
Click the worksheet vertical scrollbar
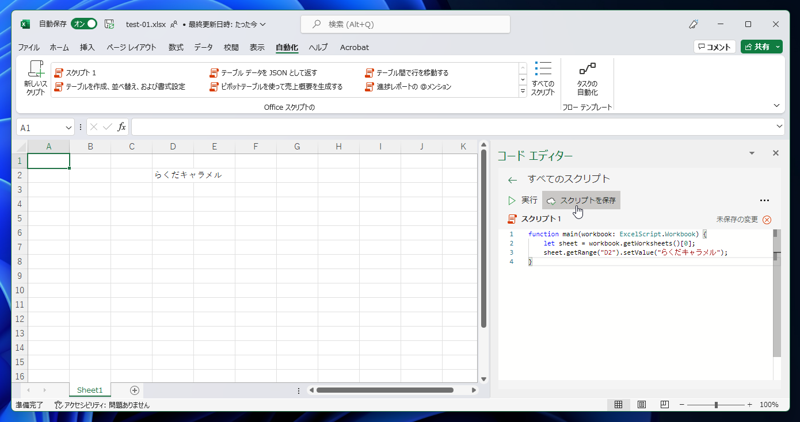tap(484, 239)
